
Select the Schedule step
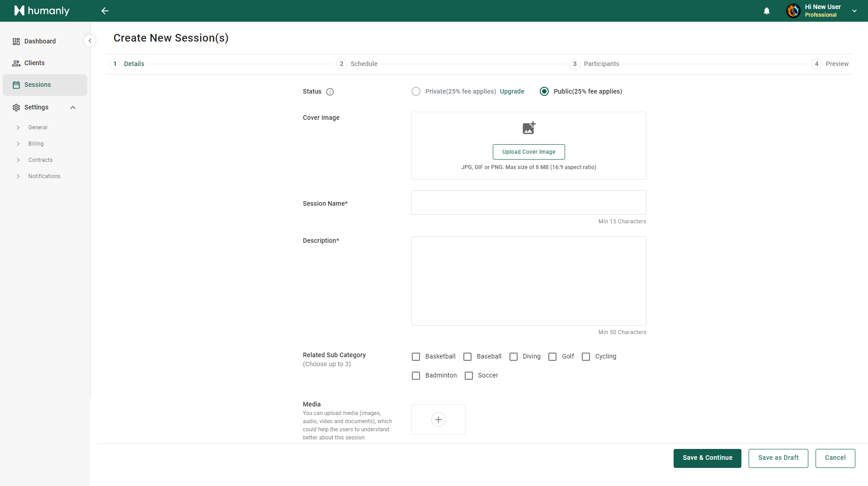(x=357, y=64)
